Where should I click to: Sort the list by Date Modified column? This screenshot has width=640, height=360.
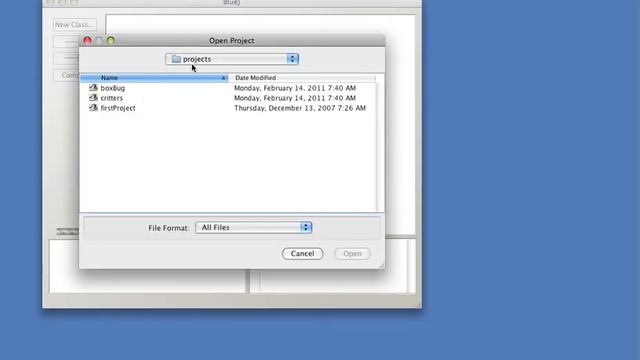(302, 78)
